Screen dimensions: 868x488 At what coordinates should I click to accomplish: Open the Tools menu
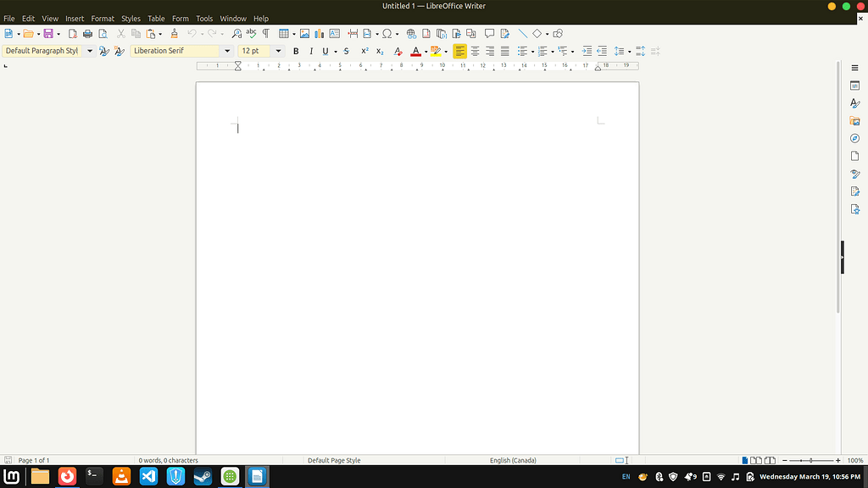pyautogui.click(x=203, y=18)
